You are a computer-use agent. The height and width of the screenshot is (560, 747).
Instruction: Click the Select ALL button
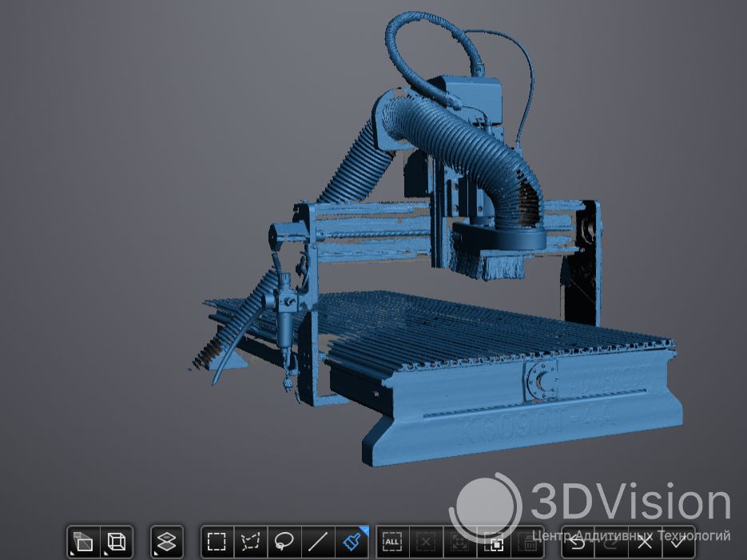392,542
